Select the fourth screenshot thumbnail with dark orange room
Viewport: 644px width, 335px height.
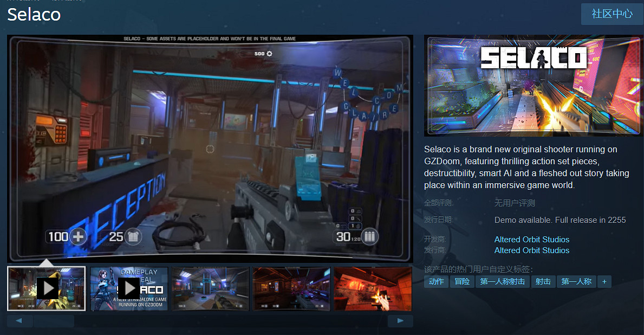[x=291, y=288]
